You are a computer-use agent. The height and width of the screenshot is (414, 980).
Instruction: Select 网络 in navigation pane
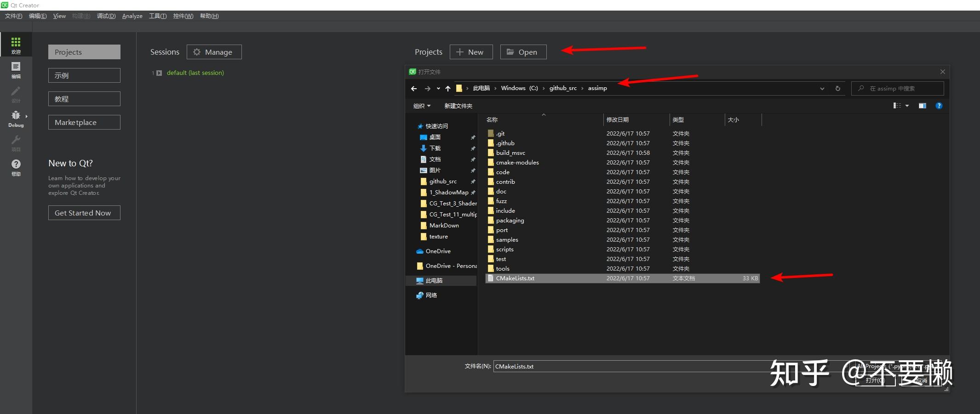[x=431, y=295]
